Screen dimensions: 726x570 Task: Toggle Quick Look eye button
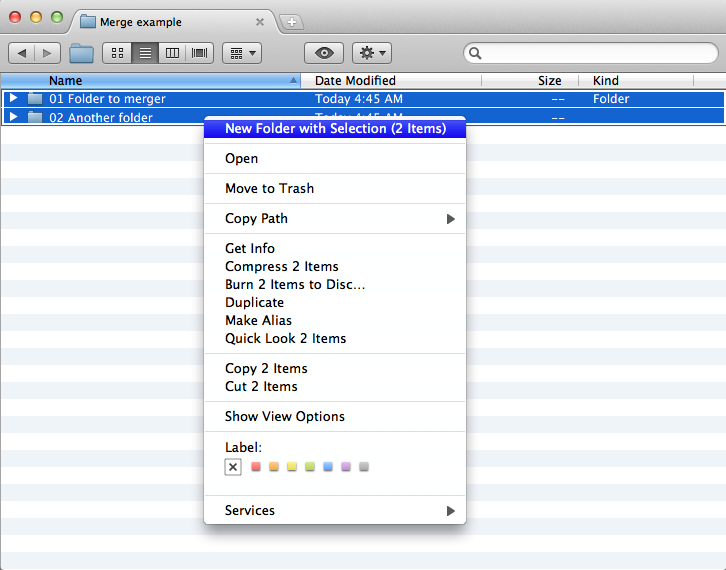click(324, 53)
